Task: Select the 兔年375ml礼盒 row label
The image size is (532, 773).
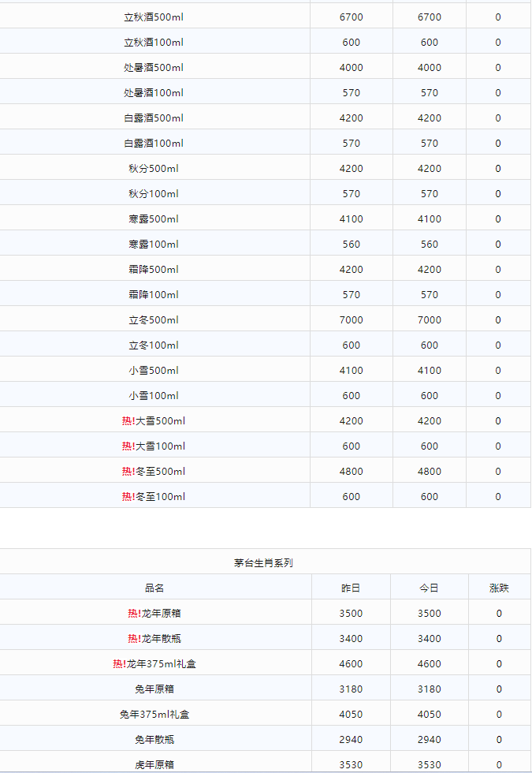Action: coord(154,715)
